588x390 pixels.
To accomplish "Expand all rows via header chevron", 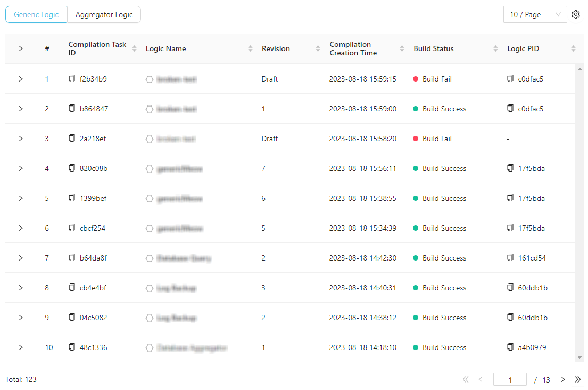I will 21,48.
